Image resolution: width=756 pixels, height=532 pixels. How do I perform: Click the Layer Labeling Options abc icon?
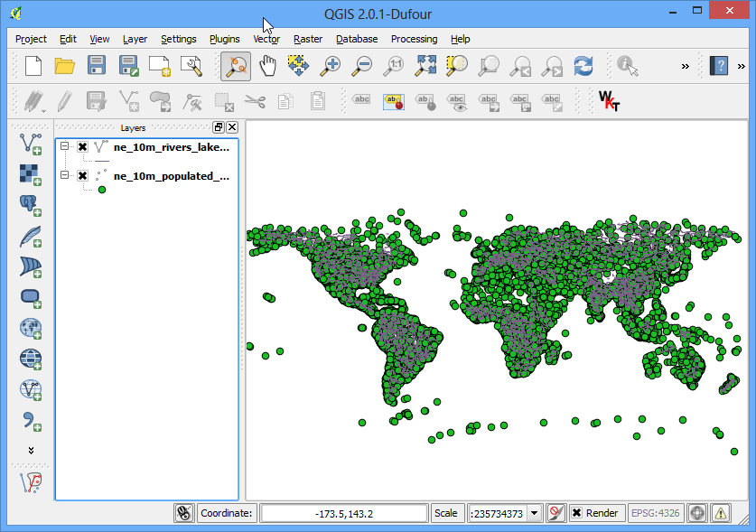(x=361, y=100)
